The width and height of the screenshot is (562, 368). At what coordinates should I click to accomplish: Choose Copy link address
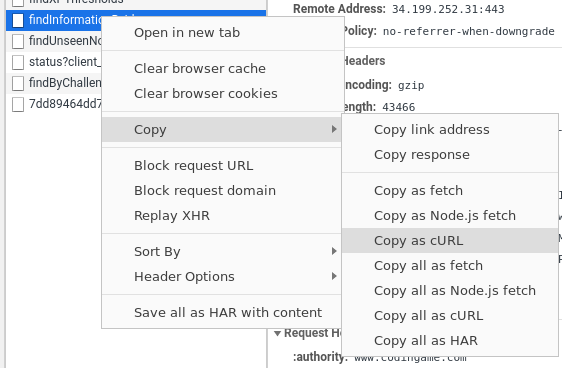(x=450, y=129)
